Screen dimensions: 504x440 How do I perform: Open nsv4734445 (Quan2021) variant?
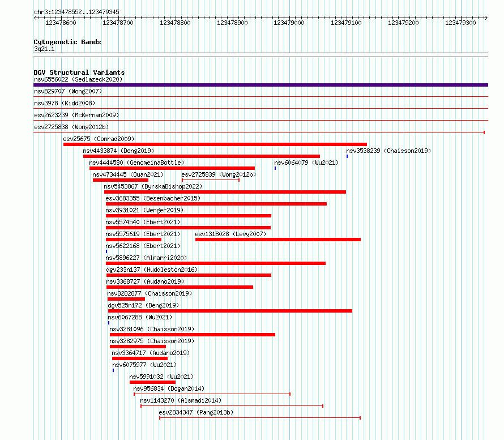pos(128,174)
